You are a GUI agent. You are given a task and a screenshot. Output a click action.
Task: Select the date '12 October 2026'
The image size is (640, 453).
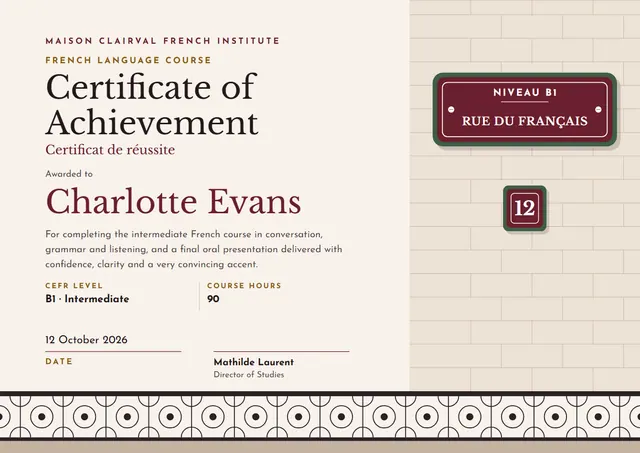coord(87,340)
